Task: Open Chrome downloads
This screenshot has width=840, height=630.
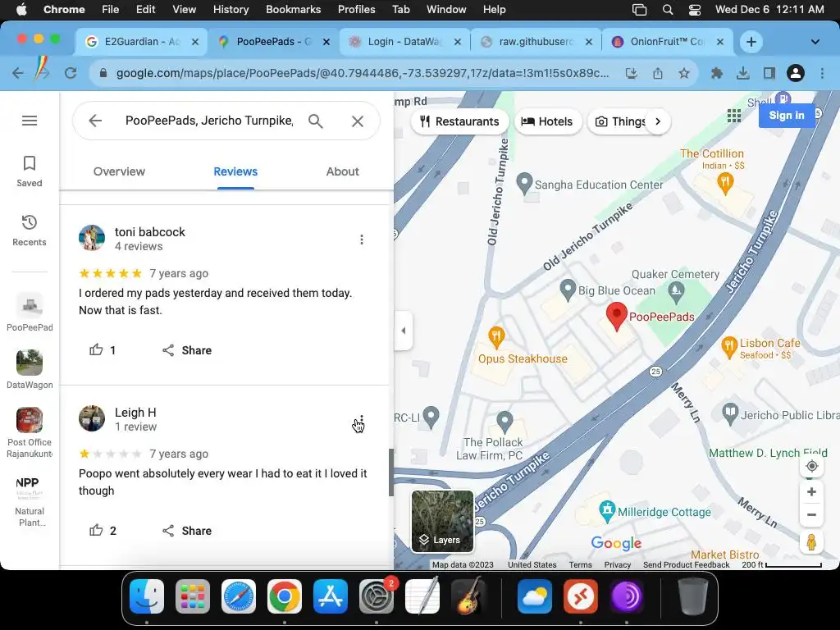Action: [742, 73]
